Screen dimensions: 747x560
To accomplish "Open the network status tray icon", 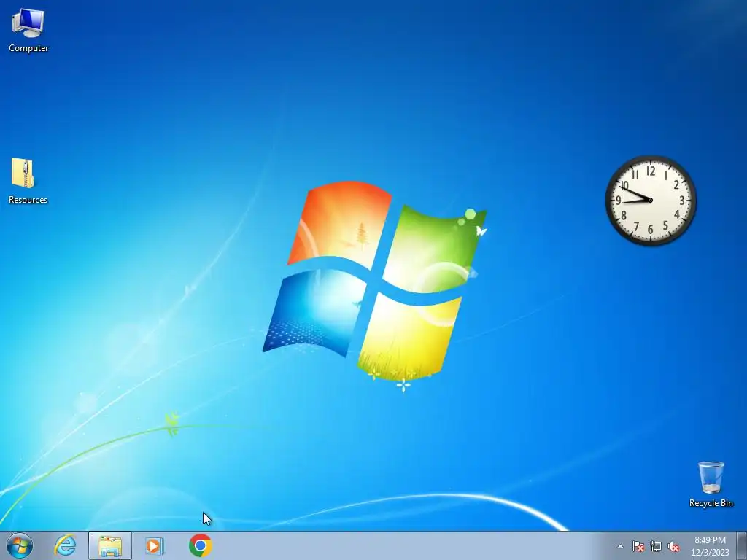I will pyautogui.click(x=656, y=546).
